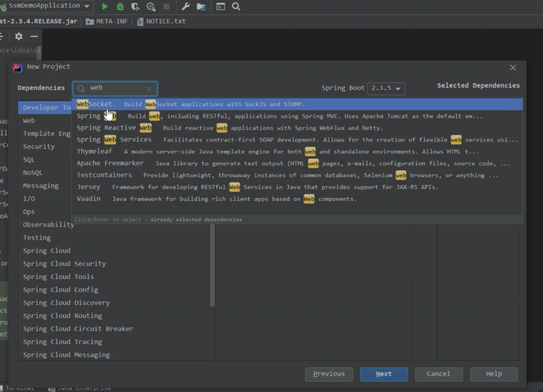This screenshot has width=543, height=392.
Task: Click the Previous button
Action: coord(329,374)
